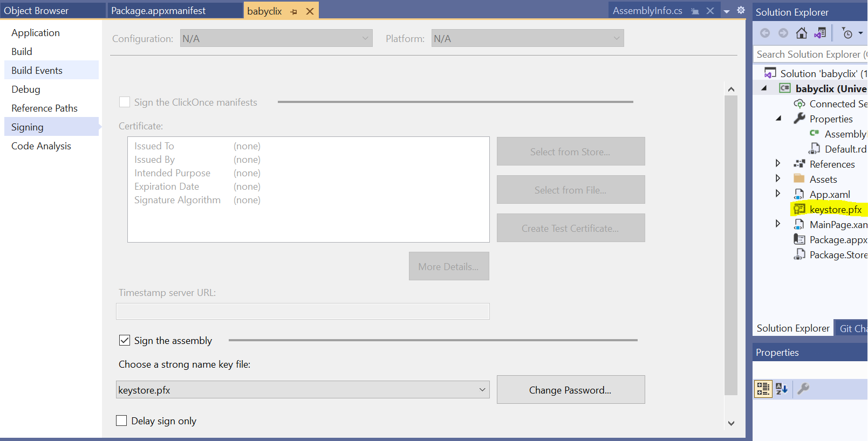This screenshot has width=868, height=441.
Task: Click the Connected Services cloud icon
Action: coord(799,104)
